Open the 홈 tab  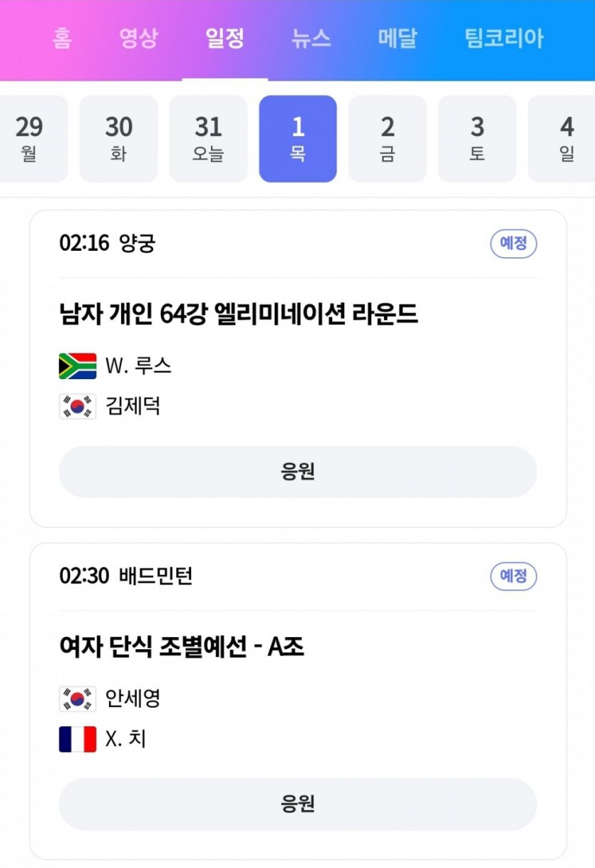(x=62, y=38)
